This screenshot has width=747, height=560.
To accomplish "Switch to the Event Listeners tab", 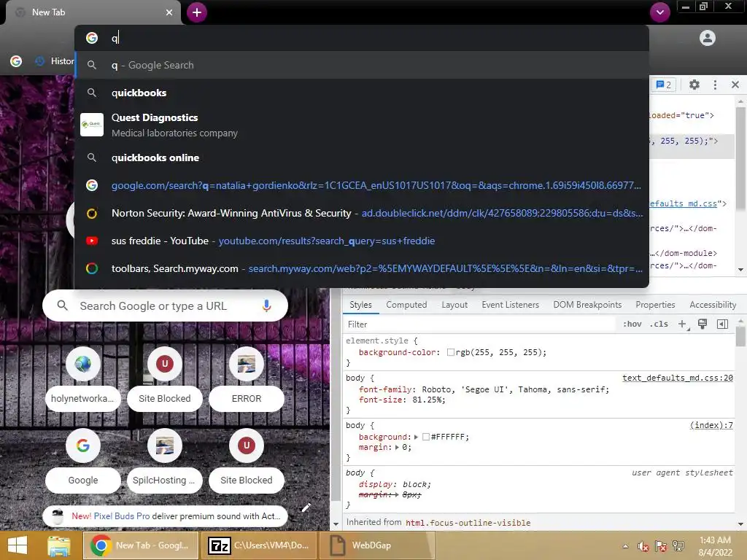I will [x=510, y=305].
